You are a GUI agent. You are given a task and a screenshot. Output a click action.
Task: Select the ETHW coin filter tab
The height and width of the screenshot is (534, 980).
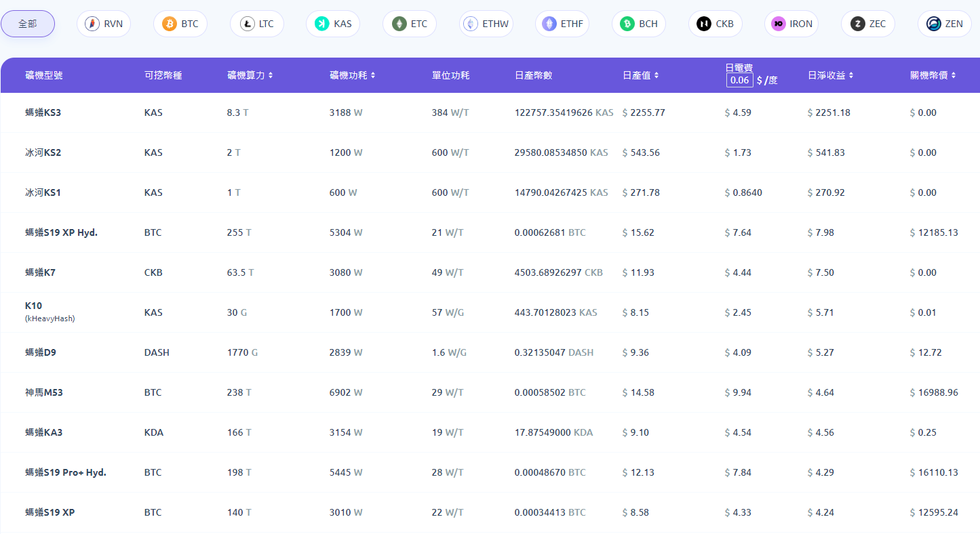pyautogui.click(x=486, y=24)
